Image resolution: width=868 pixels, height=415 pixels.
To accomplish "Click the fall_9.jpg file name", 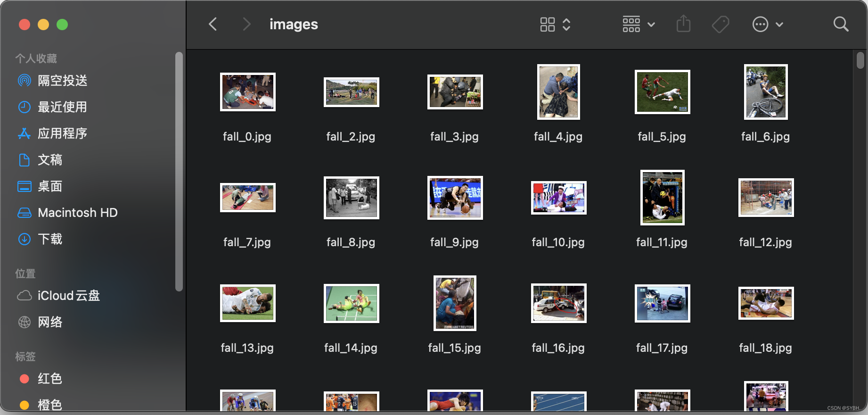I will 455,242.
